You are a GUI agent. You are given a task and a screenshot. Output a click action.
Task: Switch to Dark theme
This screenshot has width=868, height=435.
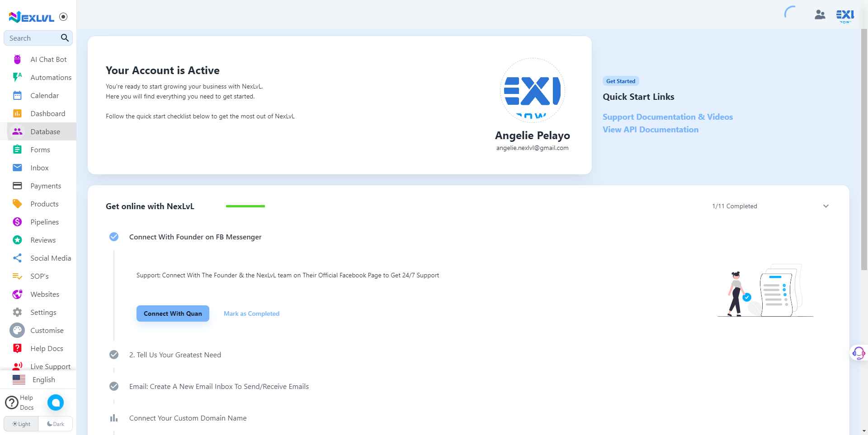click(56, 424)
